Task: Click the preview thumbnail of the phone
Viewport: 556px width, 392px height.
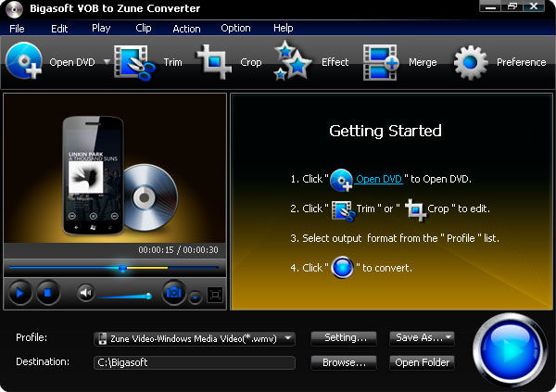Action: click(115, 169)
